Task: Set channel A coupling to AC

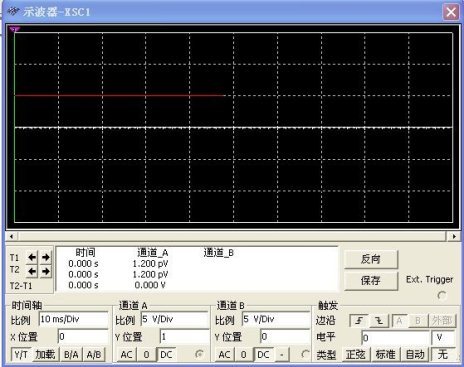Action: (126, 354)
